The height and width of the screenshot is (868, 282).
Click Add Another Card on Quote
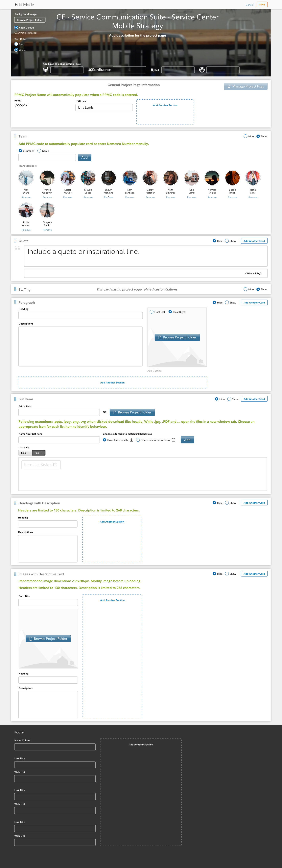pos(254,241)
